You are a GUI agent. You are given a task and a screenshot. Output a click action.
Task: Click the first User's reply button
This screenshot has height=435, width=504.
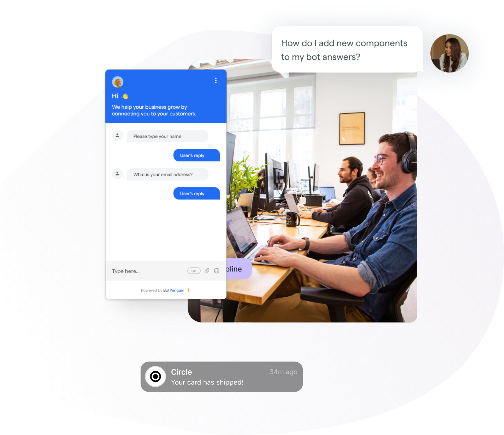point(192,155)
